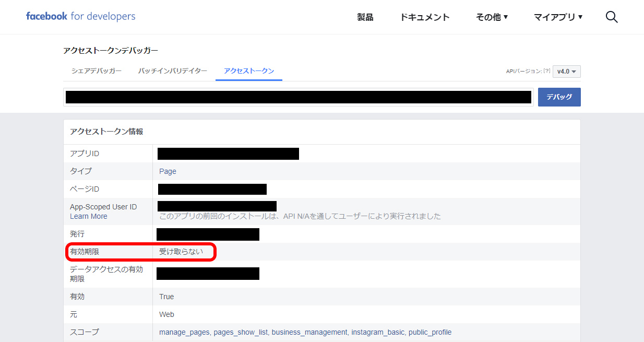Change the API version using the v4.0 dropdown
The height and width of the screenshot is (342, 644).
tap(566, 72)
